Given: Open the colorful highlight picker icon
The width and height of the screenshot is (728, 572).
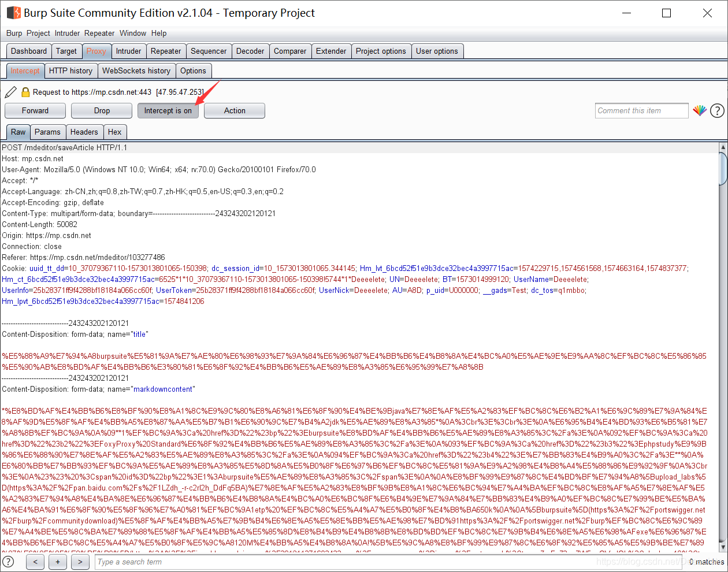Looking at the screenshot, I should click(700, 110).
